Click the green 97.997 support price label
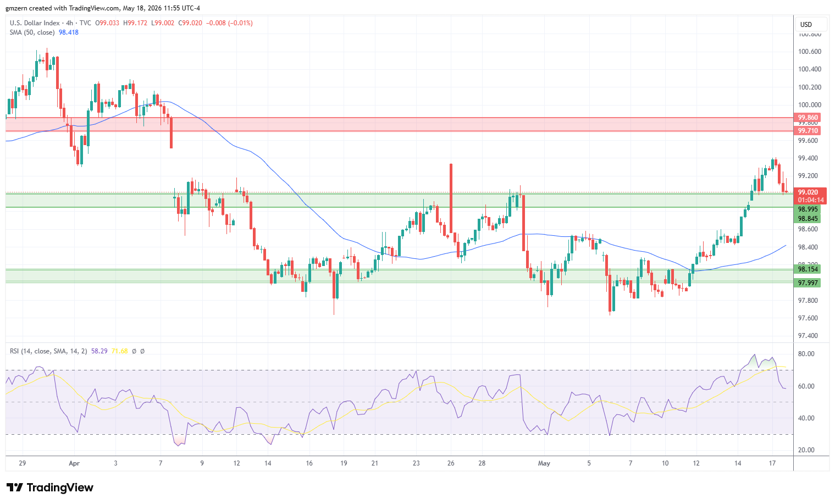The height and width of the screenshot is (504, 835). click(x=808, y=283)
